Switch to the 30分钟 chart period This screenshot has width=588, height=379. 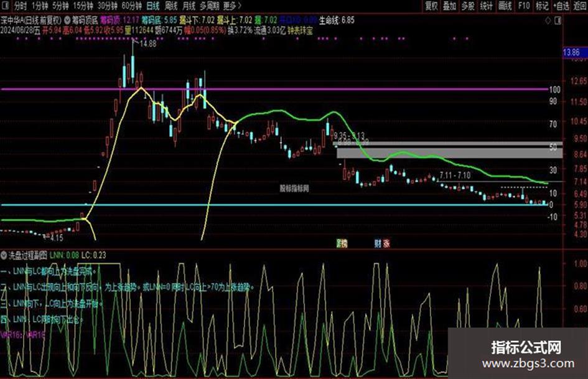tap(107, 6)
